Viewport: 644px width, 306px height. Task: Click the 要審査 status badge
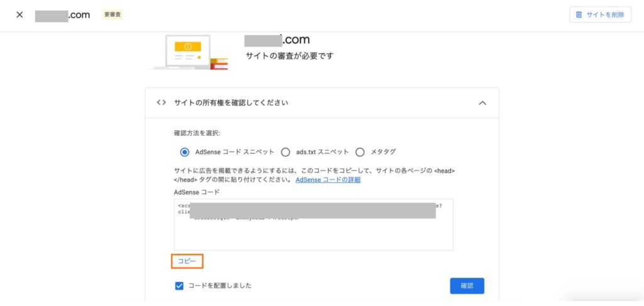click(113, 14)
